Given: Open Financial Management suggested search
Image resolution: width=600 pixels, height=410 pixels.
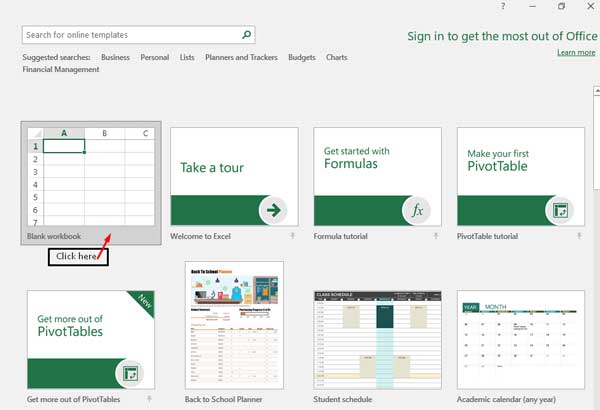Looking at the screenshot, I should click(x=60, y=69).
